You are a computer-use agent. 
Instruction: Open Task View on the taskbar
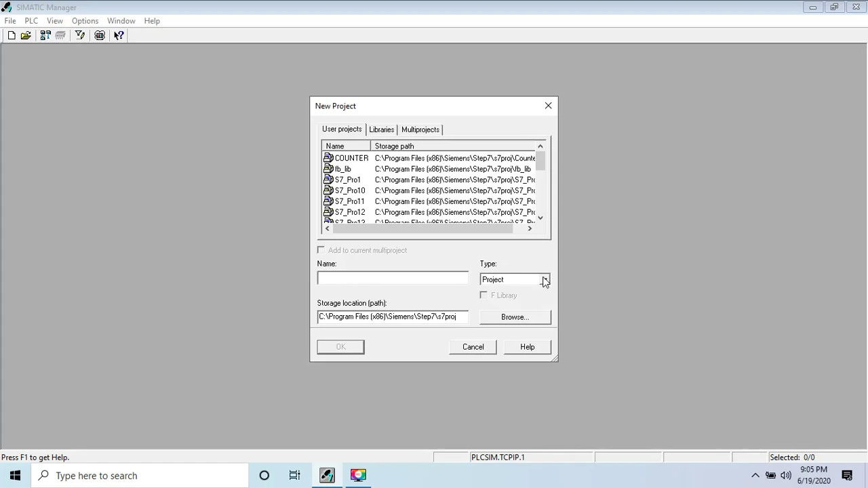pyautogui.click(x=295, y=475)
